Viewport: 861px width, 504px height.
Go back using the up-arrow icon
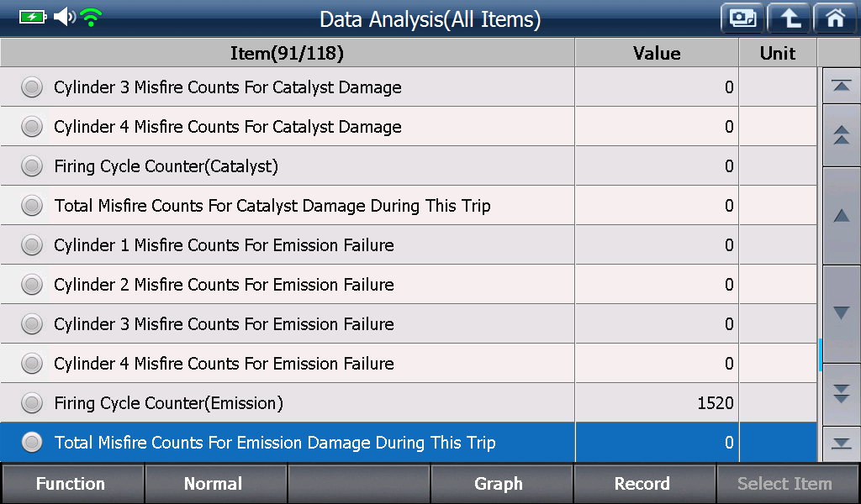point(789,18)
